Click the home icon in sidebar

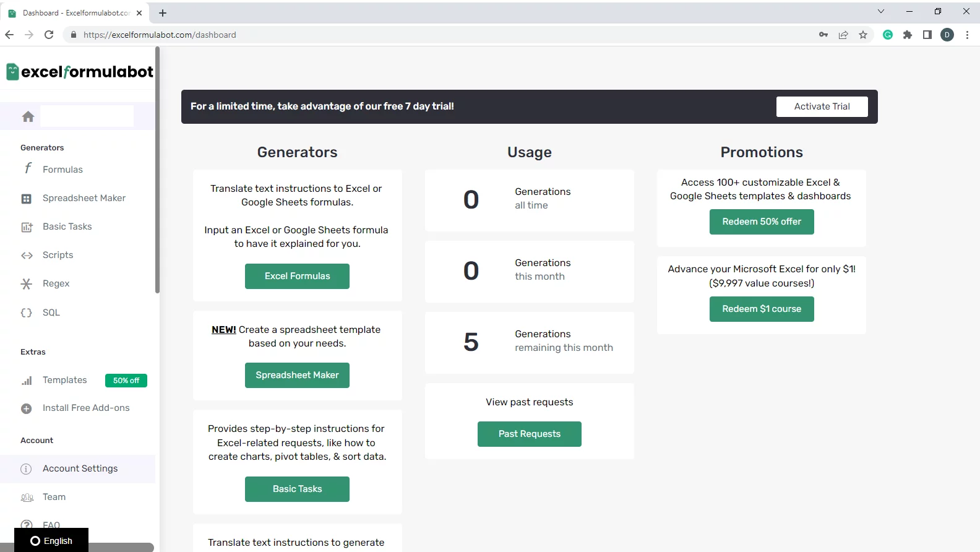(28, 116)
